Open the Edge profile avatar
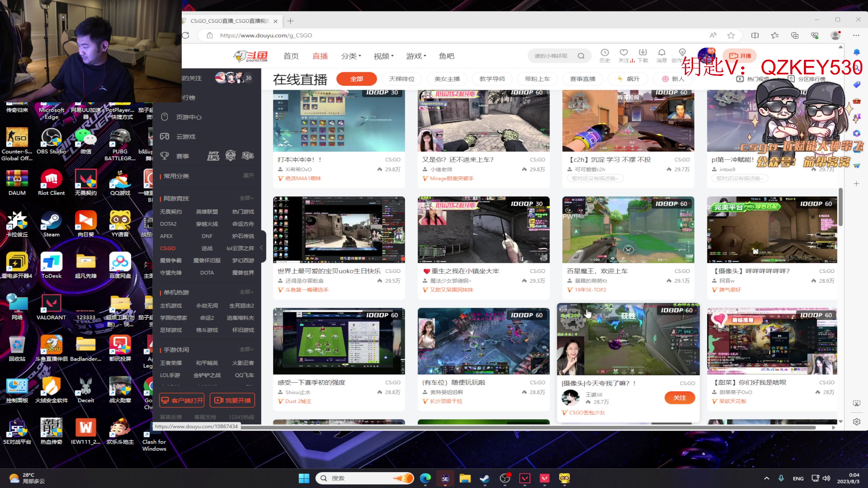This screenshot has width=868, height=488. click(836, 35)
